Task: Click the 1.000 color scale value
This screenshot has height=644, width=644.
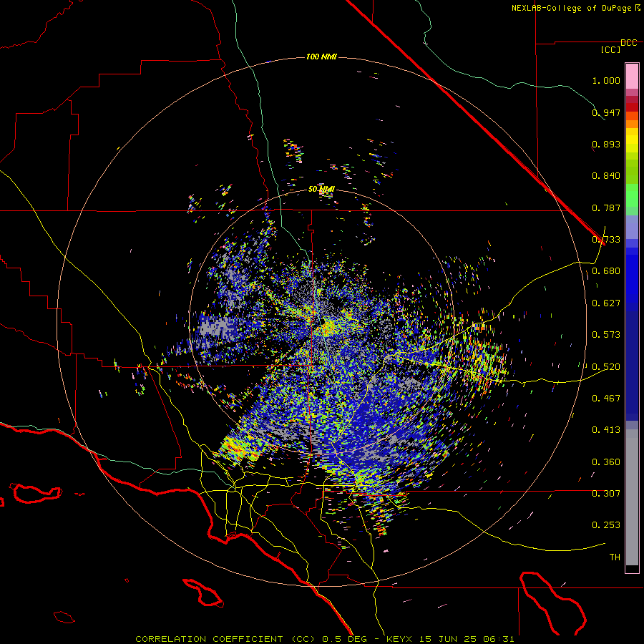Action: coord(606,80)
